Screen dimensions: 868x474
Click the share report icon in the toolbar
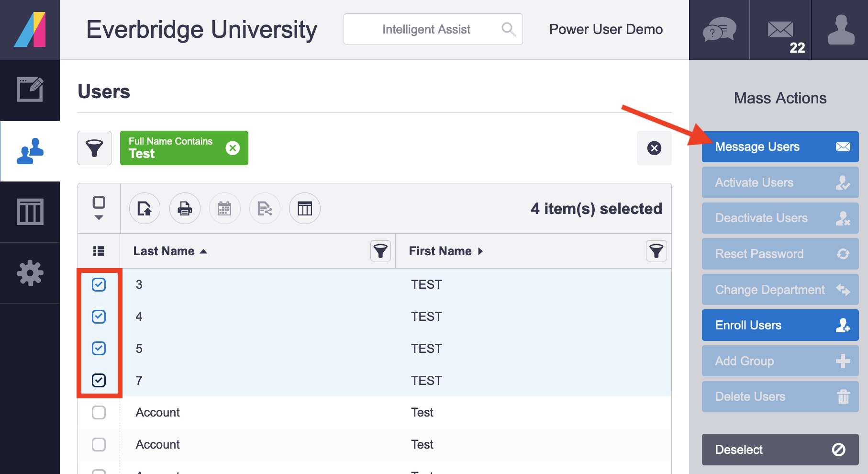(x=265, y=208)
